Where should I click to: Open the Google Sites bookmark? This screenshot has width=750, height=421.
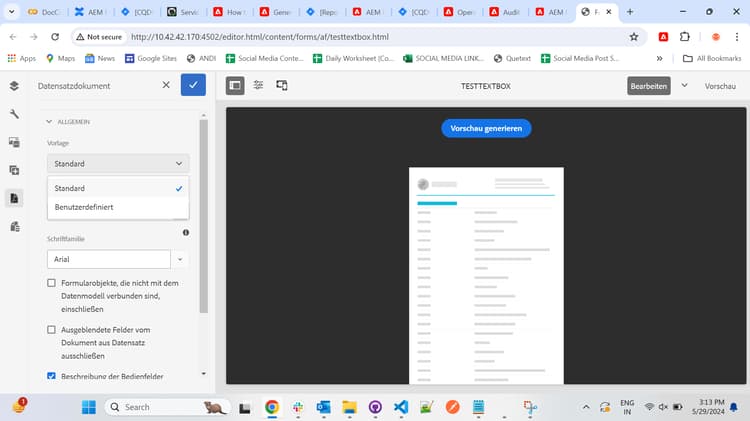point(151,58)
